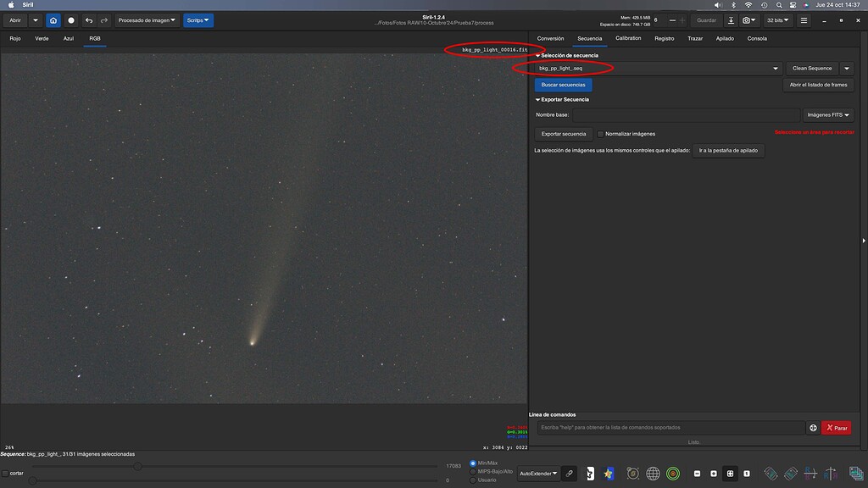Collapse the Selección de secuencia section

click(537, 54)
